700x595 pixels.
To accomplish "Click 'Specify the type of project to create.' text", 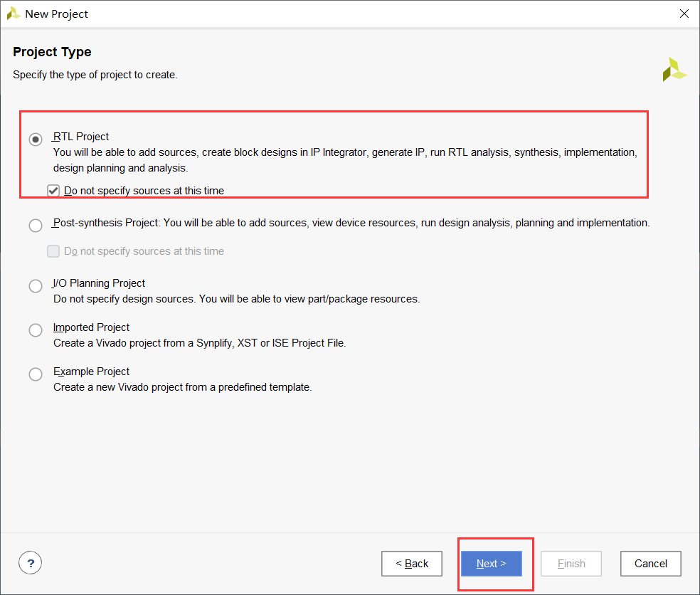I will tap(95, 75).
